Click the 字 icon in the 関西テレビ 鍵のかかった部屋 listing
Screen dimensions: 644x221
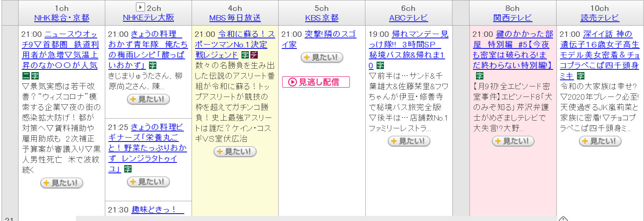point(480,76)
